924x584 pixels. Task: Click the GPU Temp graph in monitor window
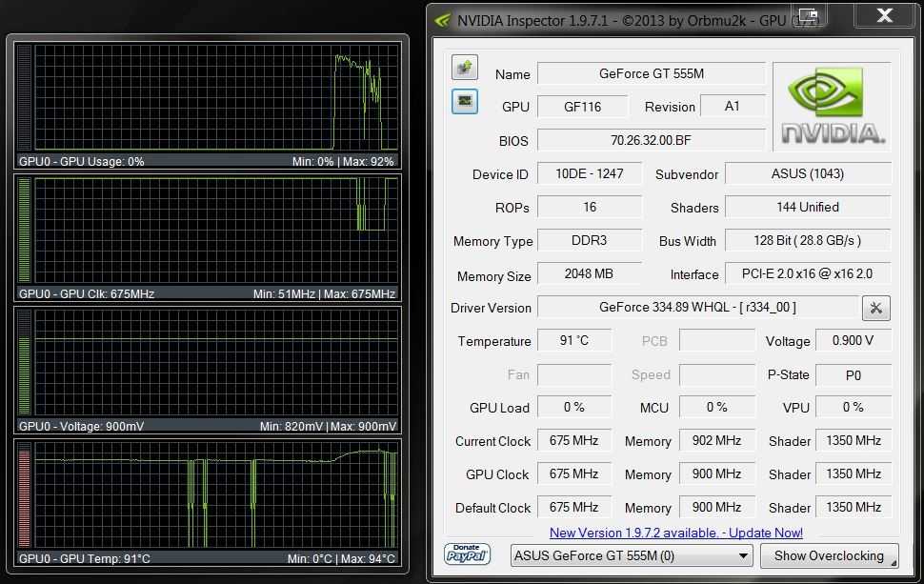(216, 495)
